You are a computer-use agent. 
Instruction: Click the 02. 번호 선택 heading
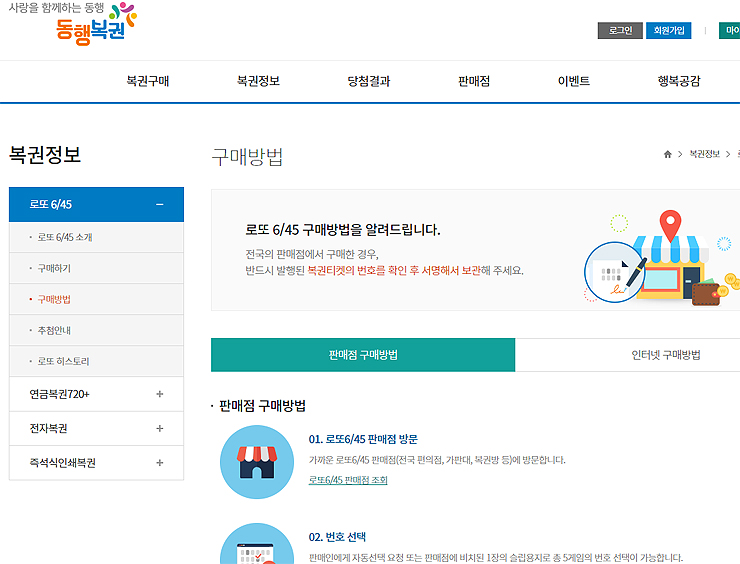tap(337, 537)
